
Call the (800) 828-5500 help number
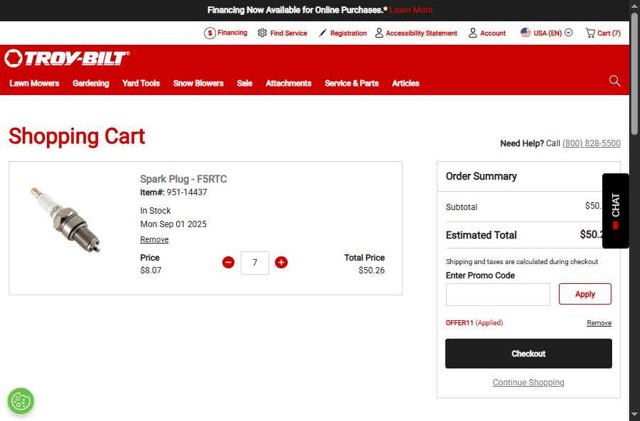tap(591, 143)
